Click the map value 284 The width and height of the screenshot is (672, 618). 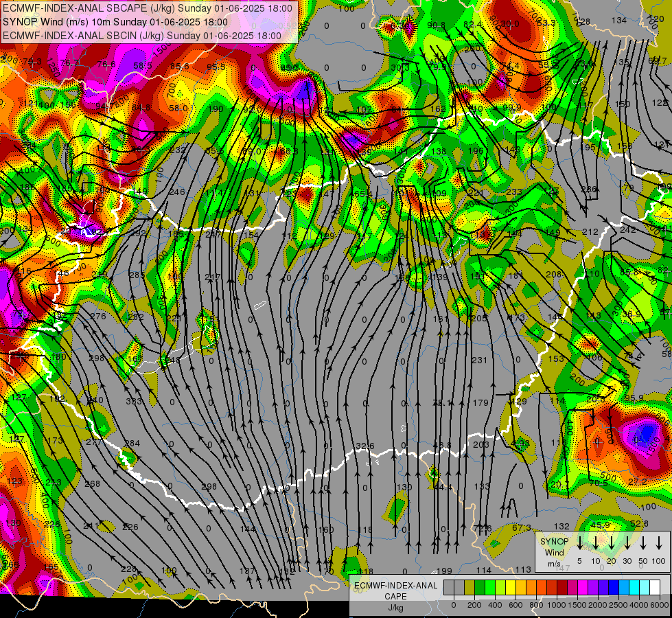pyautogui.click(x=132, y=443)
